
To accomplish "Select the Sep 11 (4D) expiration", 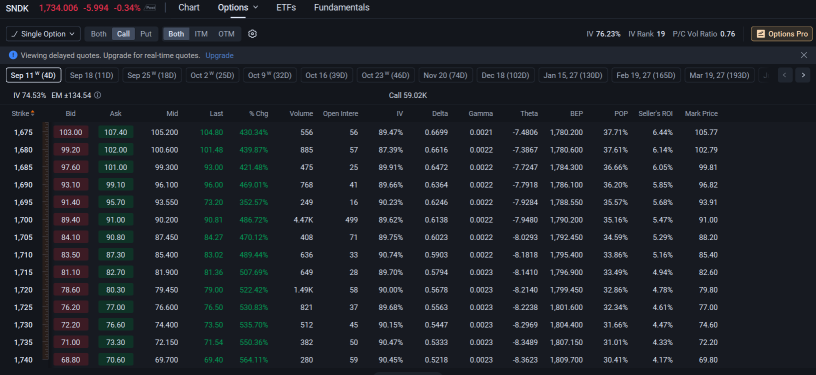I will 34,75.
